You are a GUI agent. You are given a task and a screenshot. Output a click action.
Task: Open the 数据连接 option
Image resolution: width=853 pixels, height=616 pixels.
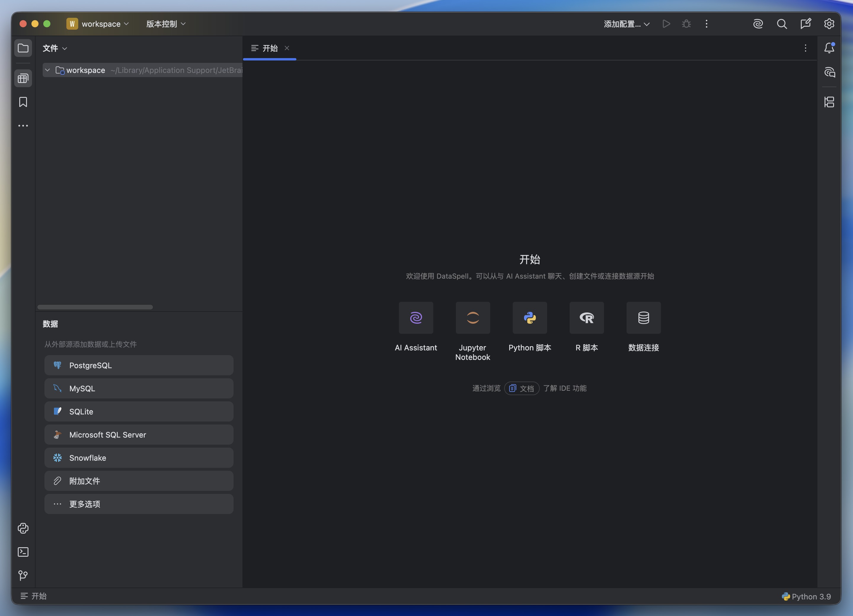click(643, 318)
